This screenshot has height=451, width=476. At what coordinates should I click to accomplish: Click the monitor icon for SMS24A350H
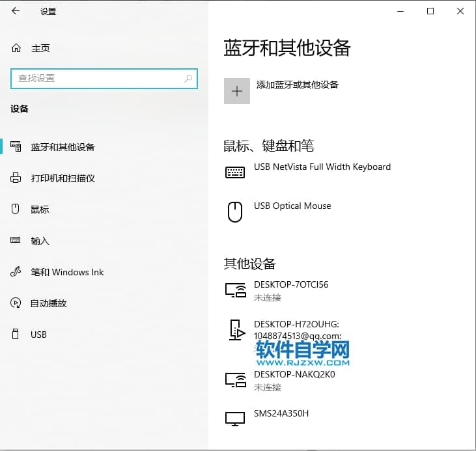(235, 418)
